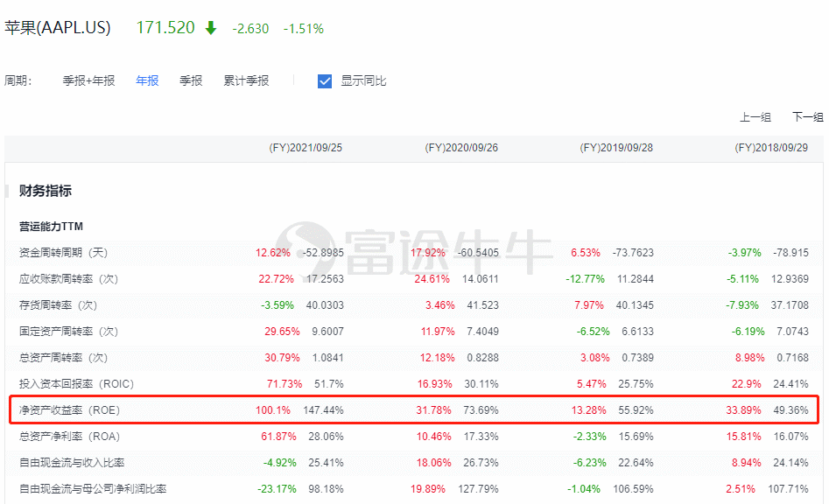Select the 总资产净利率 (ROA) row label
This screenshot has height=504, width=829.
(70, 437)
